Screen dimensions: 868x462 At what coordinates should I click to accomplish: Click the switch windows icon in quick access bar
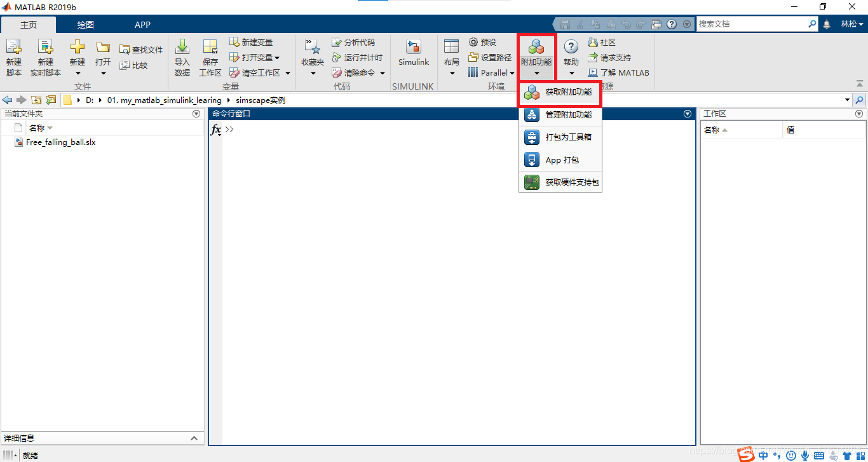coord(657,24)
